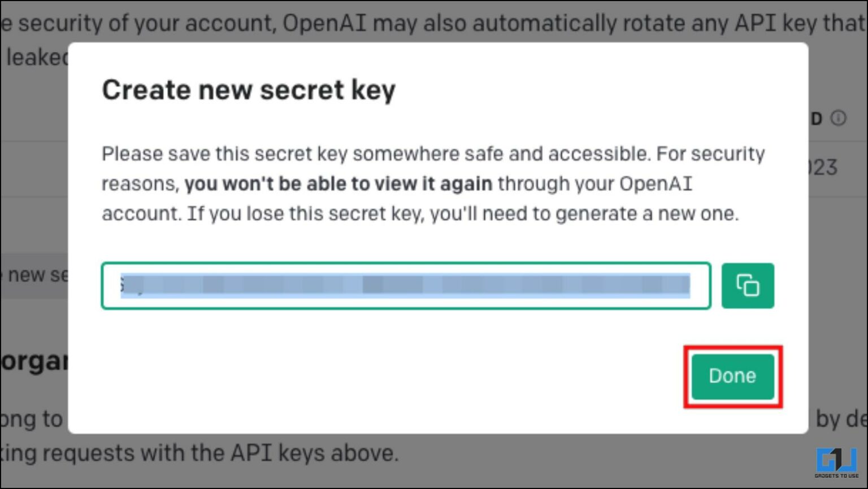
Task: Click the Gadgets To Use watermark logo
Action: point(836,463)
